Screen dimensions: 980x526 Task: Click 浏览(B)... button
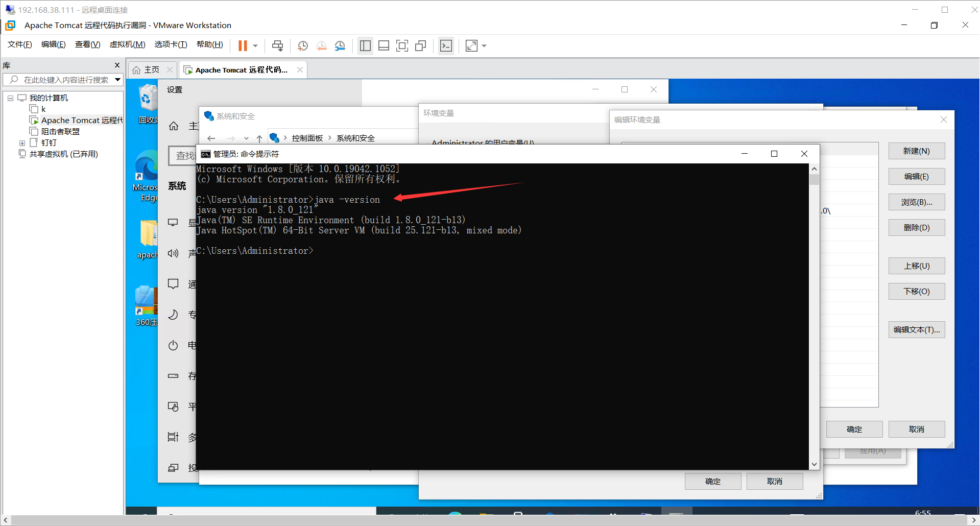pos(917,202)
